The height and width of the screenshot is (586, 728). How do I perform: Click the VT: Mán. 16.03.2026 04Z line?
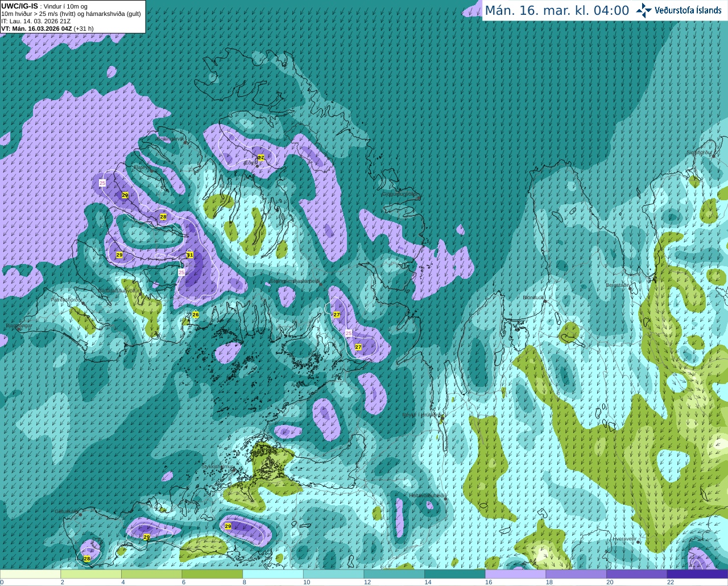click(47, 28)
